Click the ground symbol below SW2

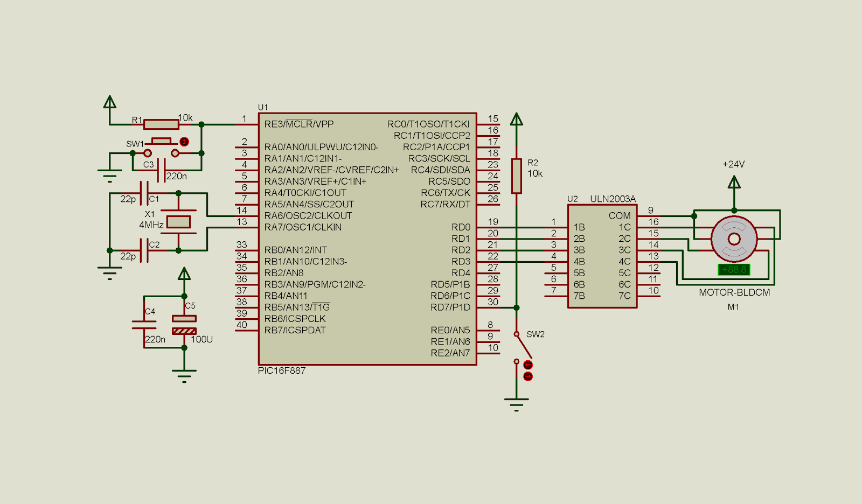516,404
